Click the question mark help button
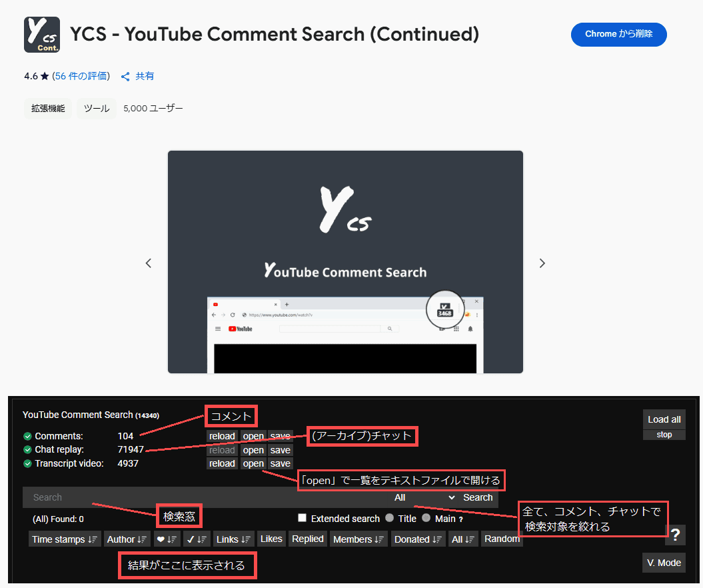Viewport: 703px width, 588px height. 675,535
